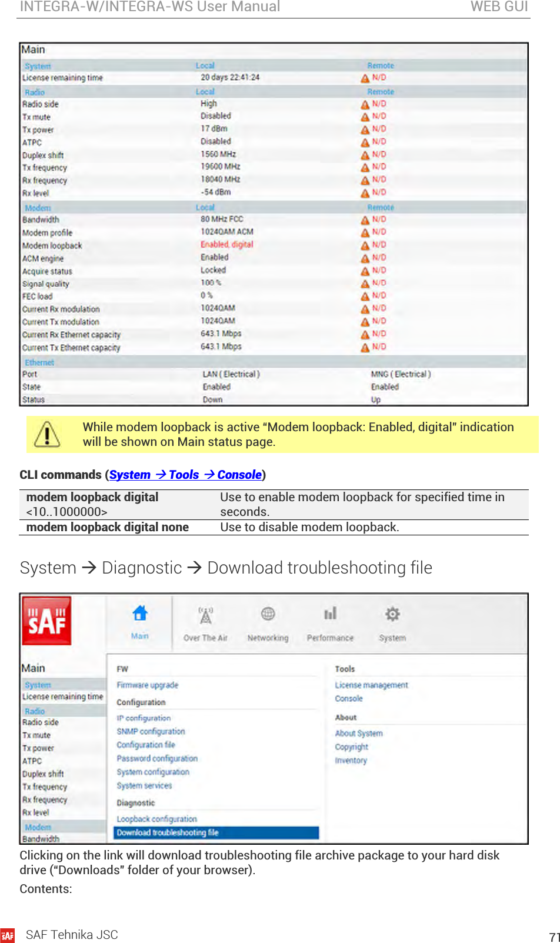This screenshot has height=943, width=560.
Task: Click 'LAN ( Electrical )' port cell
Action: (x=231, y=374)
